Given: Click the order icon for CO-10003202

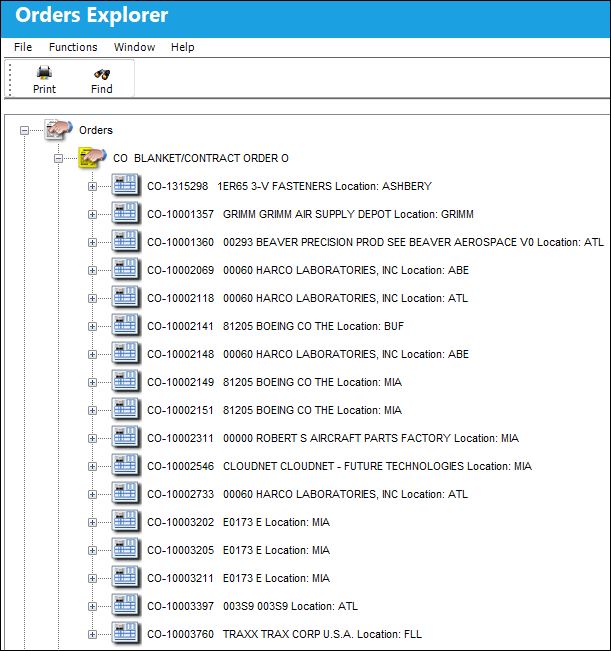Looking at the screenshot, I should click(x=125, y=522).
